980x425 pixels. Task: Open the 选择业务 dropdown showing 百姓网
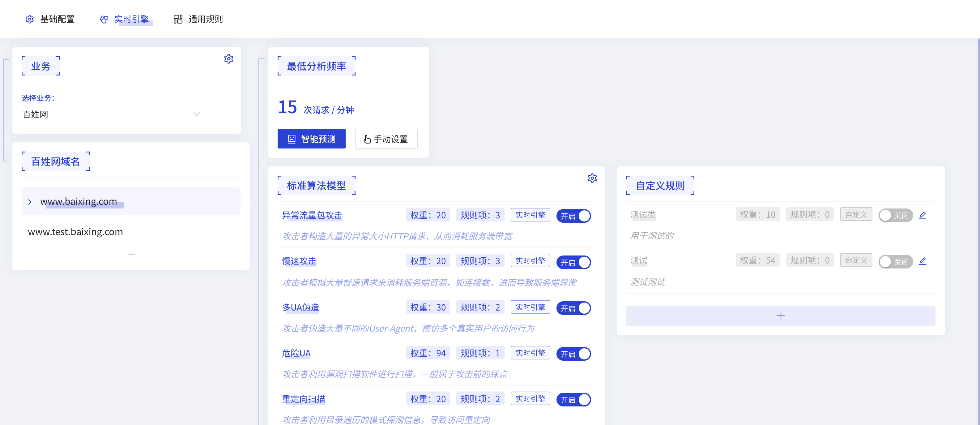pyautogui.click(x=113, y=114)
